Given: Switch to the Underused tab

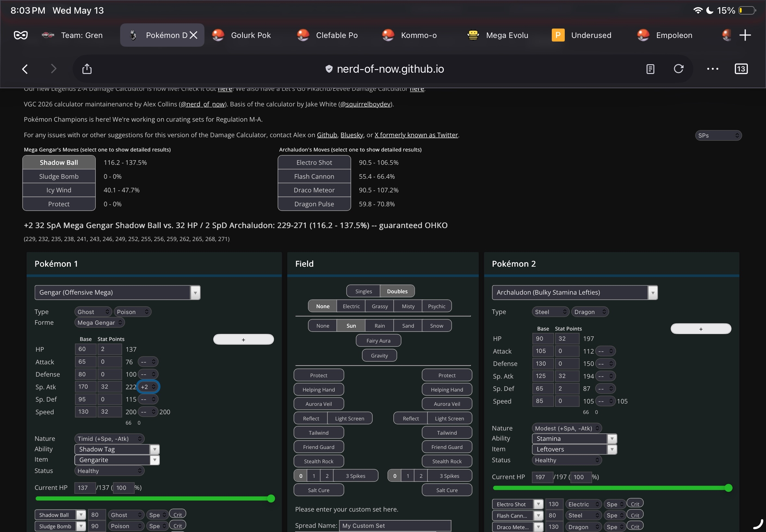Looking at the screenshot, I should click(x=587, y=35).
